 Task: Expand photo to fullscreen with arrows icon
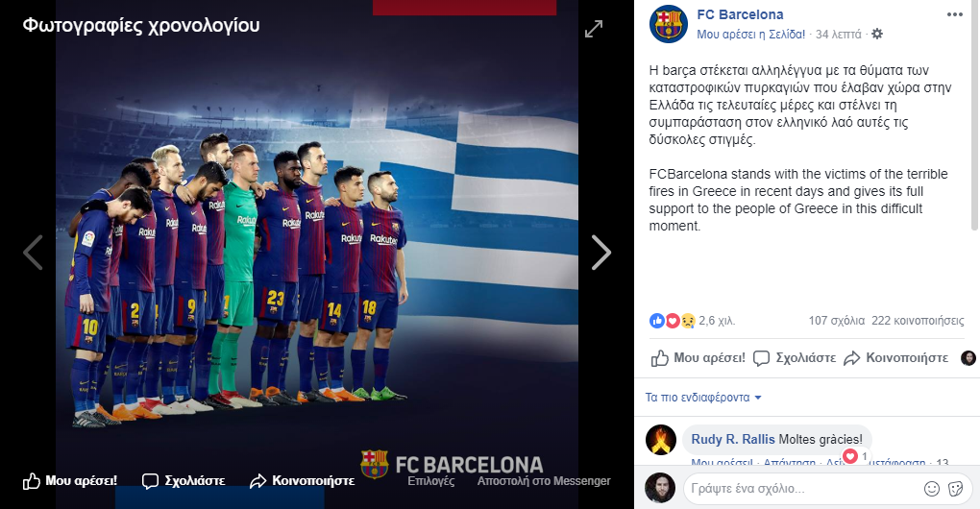(593, 28)
